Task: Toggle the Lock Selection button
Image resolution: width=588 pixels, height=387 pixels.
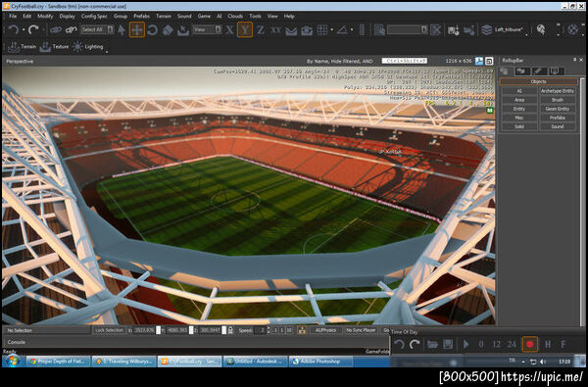Action: point(109,330)
